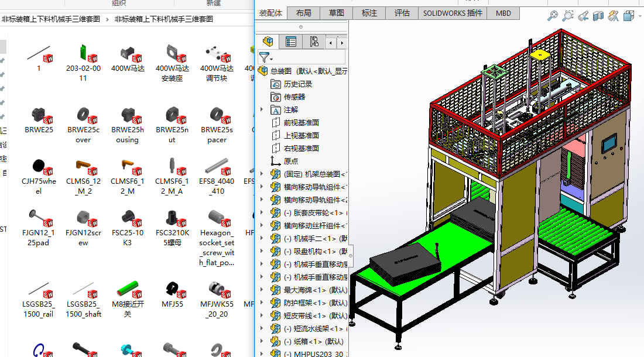
Task: Expand 机架总装图 component node
Action: coord(262,174)
